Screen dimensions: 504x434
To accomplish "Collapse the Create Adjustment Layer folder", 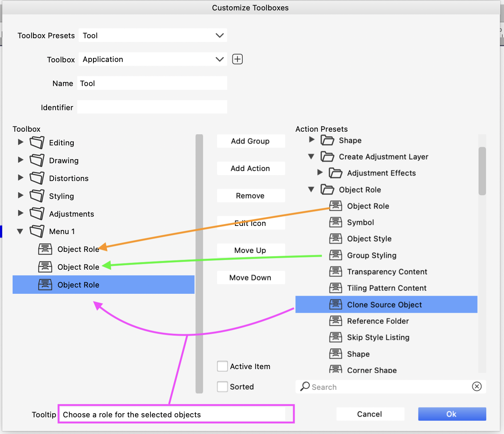I will (311, 157).
